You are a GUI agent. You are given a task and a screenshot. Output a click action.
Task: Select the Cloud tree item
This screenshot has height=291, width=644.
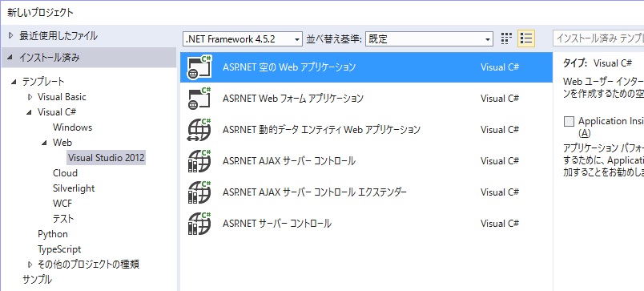click(65, 173)
